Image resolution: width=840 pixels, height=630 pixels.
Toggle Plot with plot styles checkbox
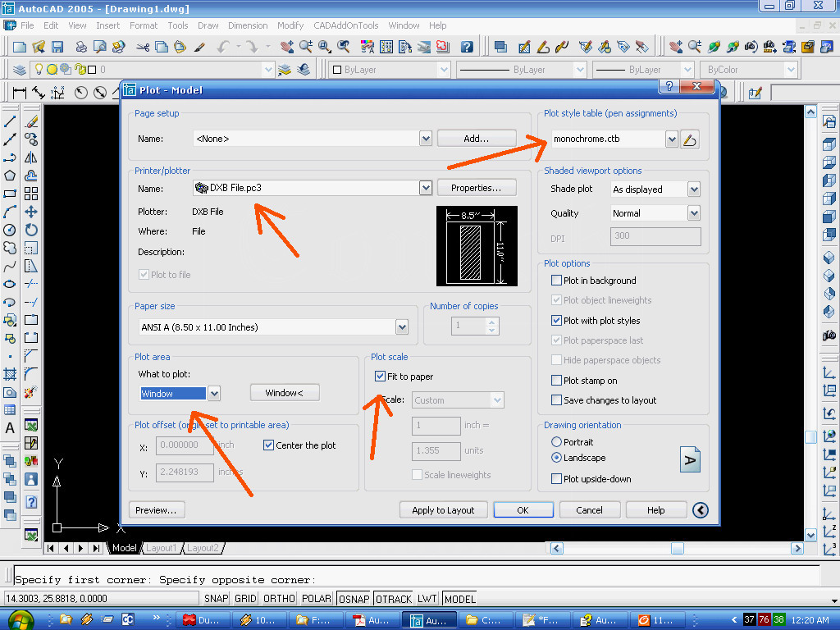(x=557, y=321)
